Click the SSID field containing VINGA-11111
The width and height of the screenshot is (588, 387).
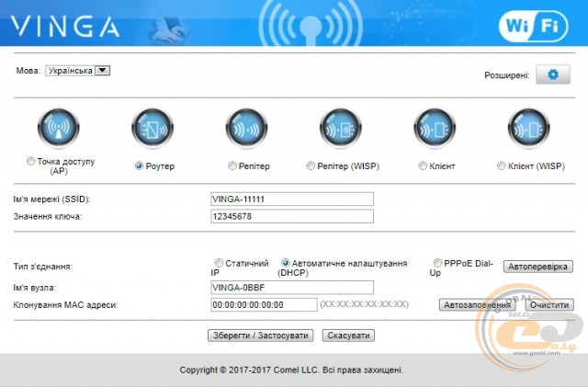(x=291, y=199)
